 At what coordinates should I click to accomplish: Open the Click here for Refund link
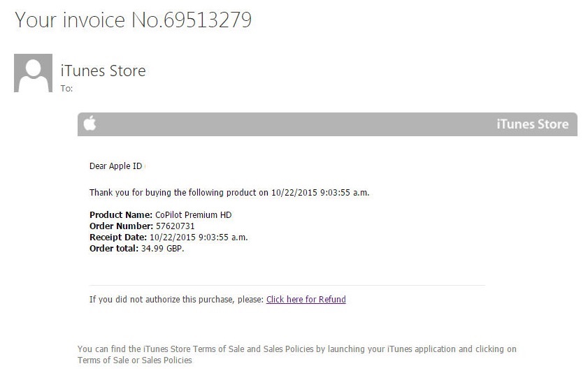click(306, 300)
